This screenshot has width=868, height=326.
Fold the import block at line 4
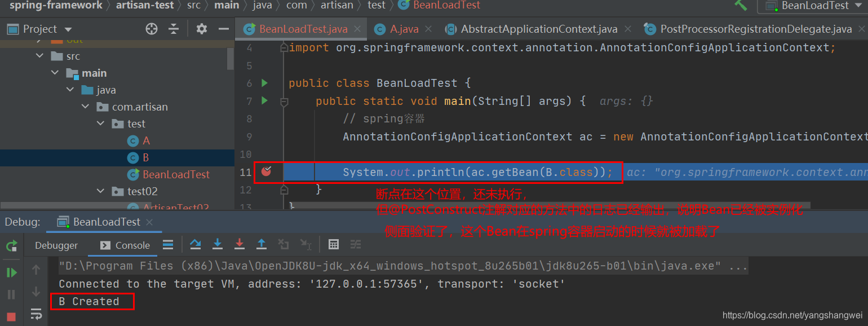(284, 48)
